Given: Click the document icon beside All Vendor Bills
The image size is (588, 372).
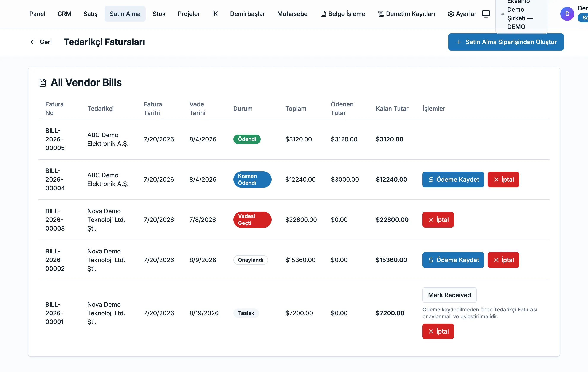Looking at the screenshot, I should pyautogui.click(x=43, y=83).
